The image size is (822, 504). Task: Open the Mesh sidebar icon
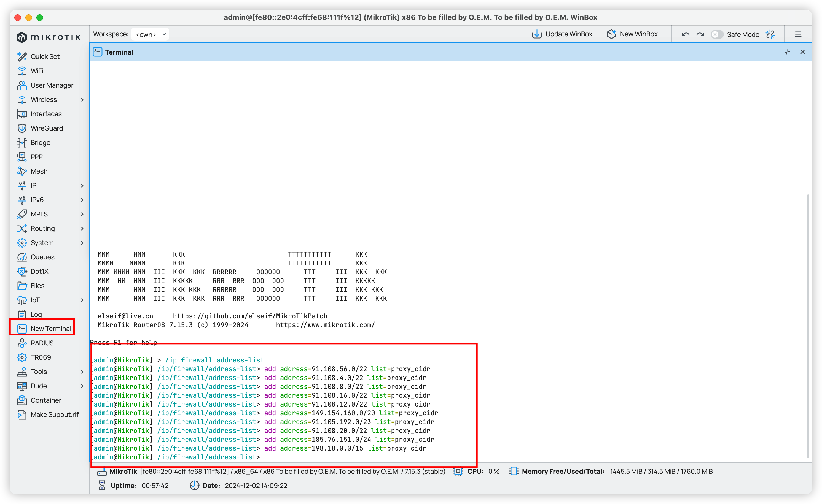pos(22,171)
